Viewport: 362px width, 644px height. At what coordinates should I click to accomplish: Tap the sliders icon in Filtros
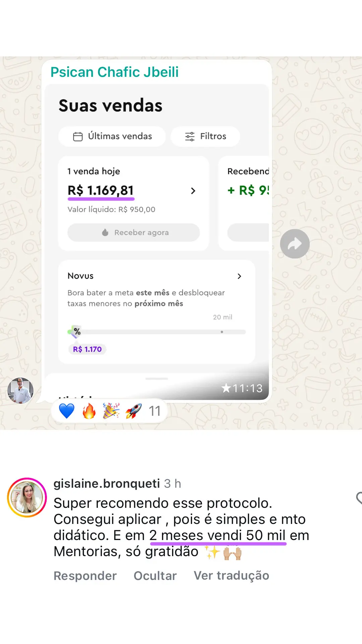190,137
